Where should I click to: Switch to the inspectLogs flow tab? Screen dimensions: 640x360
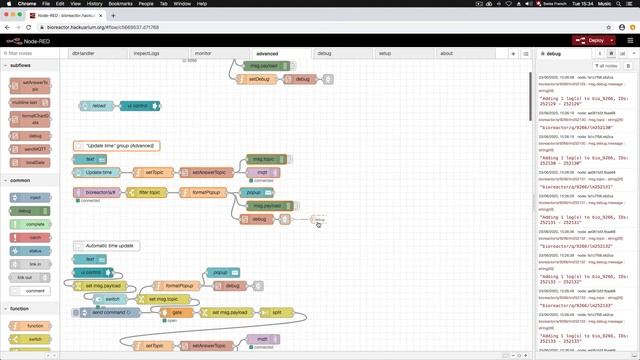tap(158, 53)
